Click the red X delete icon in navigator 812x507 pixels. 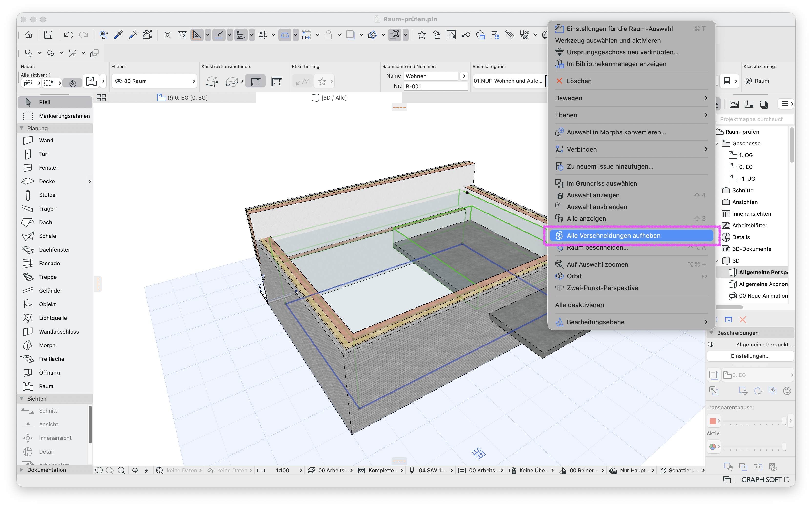coord(743,320)
